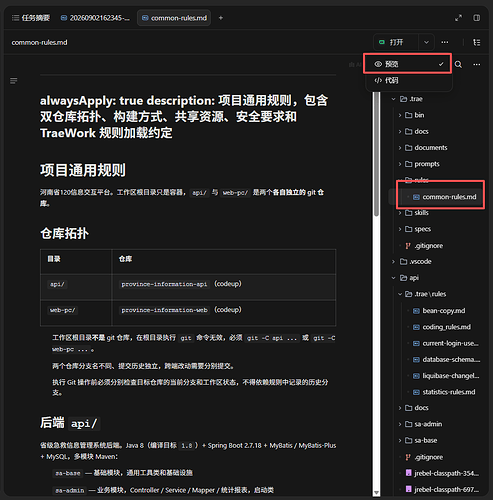Toggle the split panel layout icon
Viewport: 493px width, 500px height.
(477, 18)
